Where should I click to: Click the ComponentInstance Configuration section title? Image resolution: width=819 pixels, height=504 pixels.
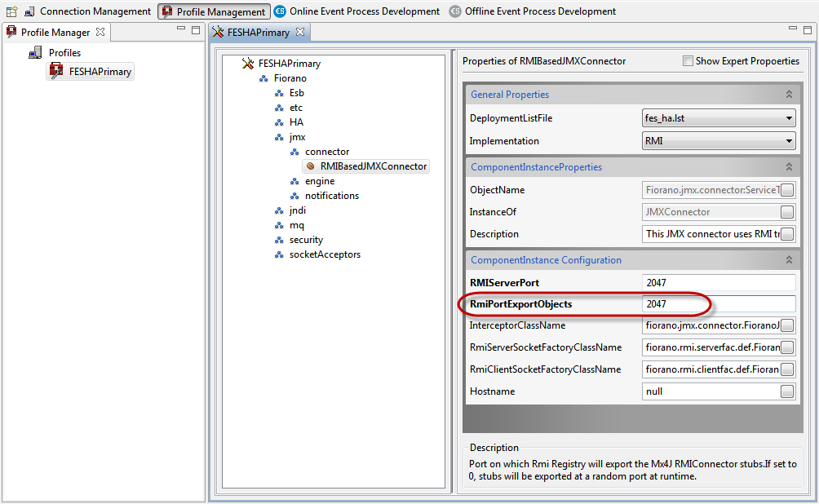pyautogui.click(x=546, y=260)
